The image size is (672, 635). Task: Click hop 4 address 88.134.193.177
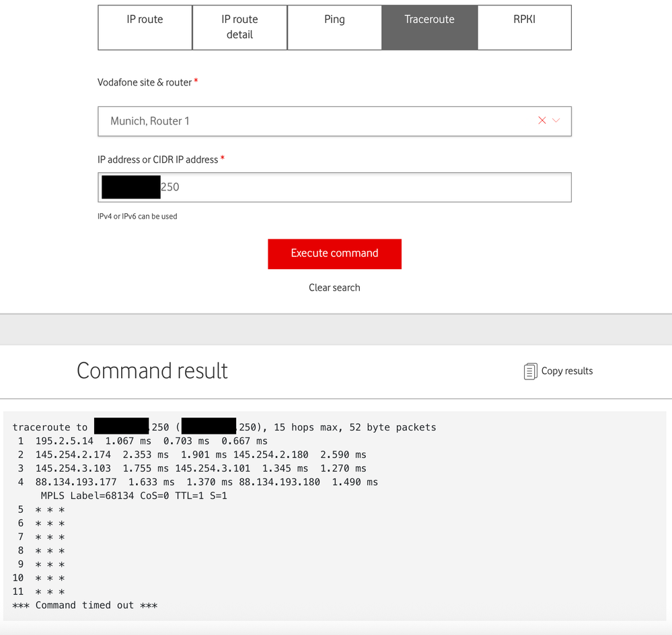76,482
